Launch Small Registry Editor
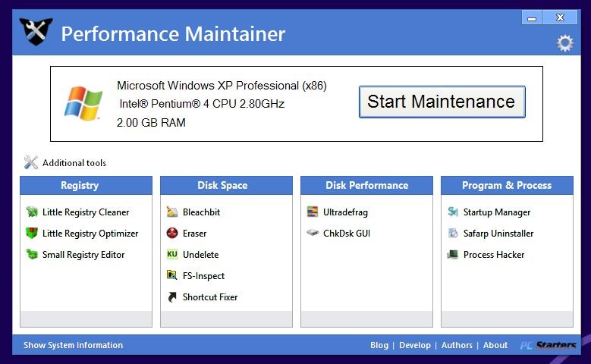The height and width of the screenshot is (364, 591). [x=83, y=255]
